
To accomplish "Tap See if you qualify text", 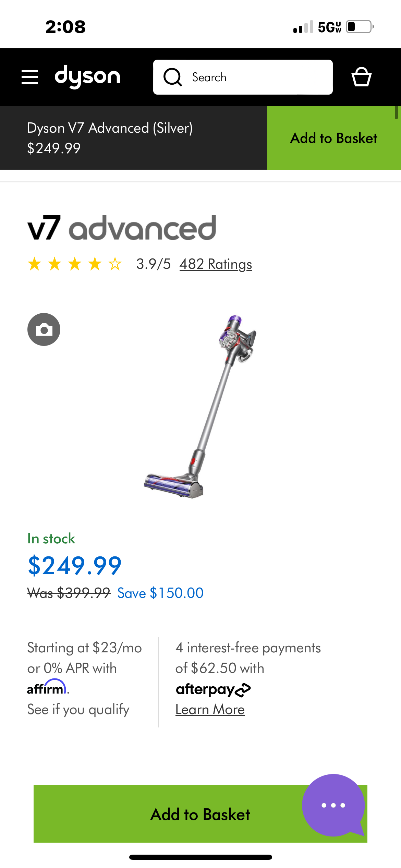I will click(78, 710).
